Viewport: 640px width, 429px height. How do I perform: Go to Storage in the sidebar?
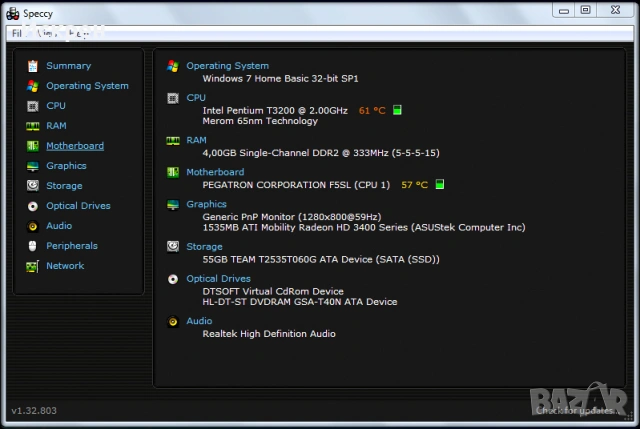tap(64, 186)
